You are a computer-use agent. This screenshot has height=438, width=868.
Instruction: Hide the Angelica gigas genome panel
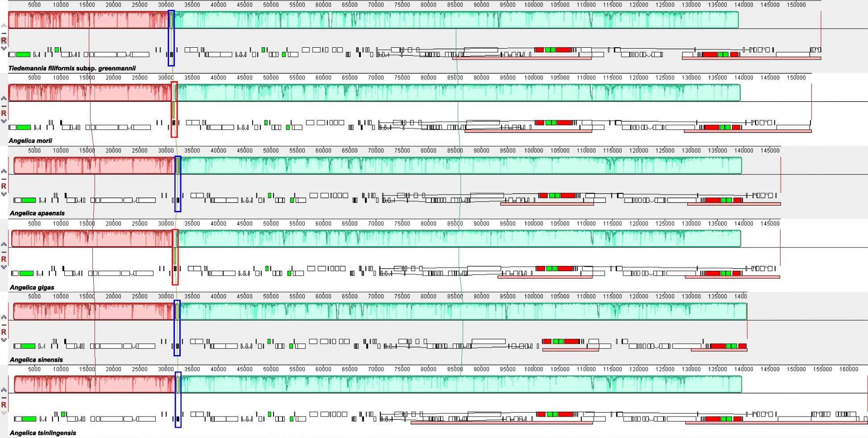click(x=4, y=252)
